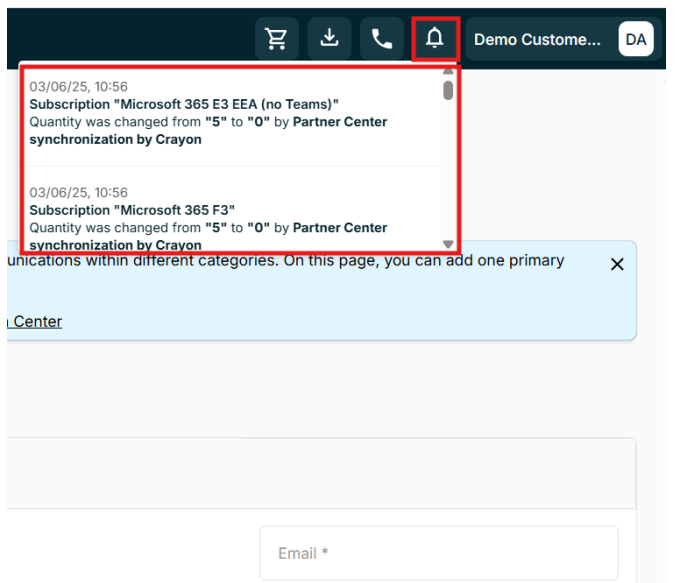The height and width of the screenshot is (583, 687).
Task: Click the download icon in header
Action: (329, 39)
